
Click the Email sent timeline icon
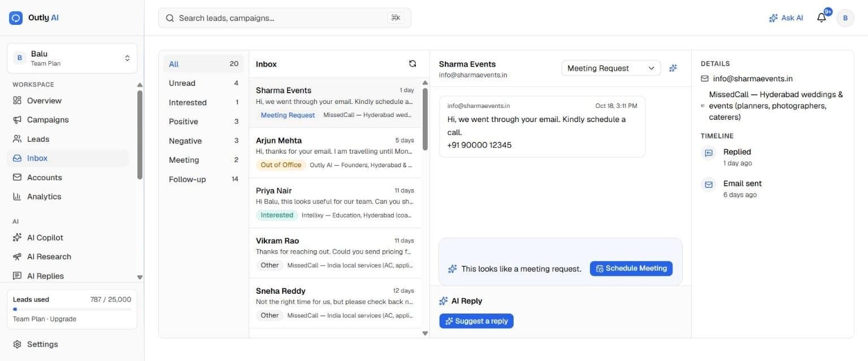point(708,184)
